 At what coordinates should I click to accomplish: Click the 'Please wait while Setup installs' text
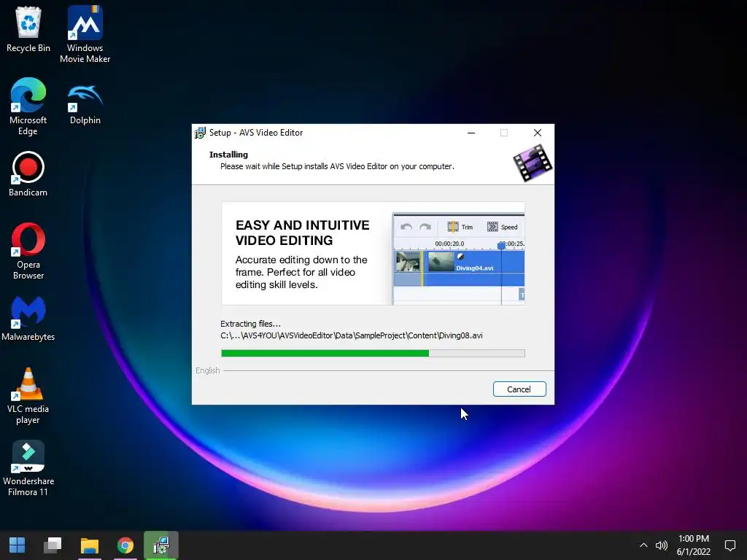tap(337, 166)
